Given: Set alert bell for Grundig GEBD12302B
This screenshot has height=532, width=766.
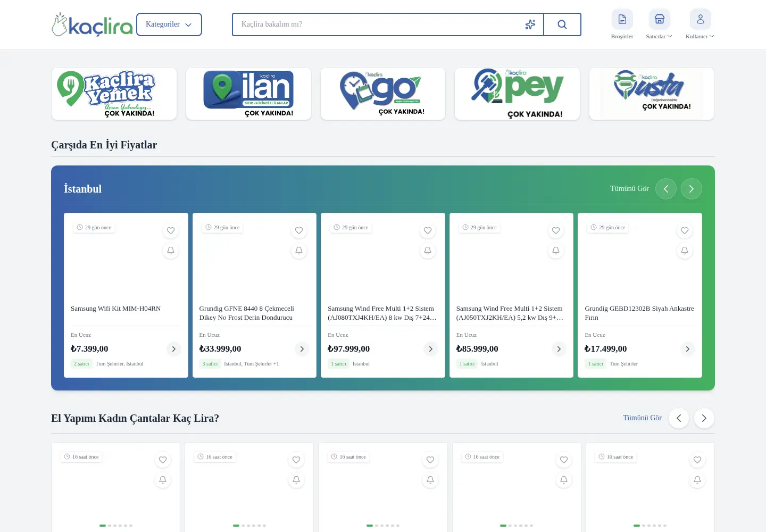Looking at the screenshot, I should 685,251.
